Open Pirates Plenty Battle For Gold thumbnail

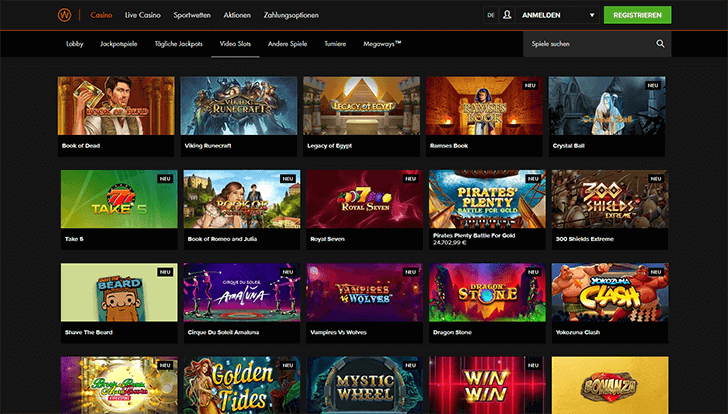488,199
